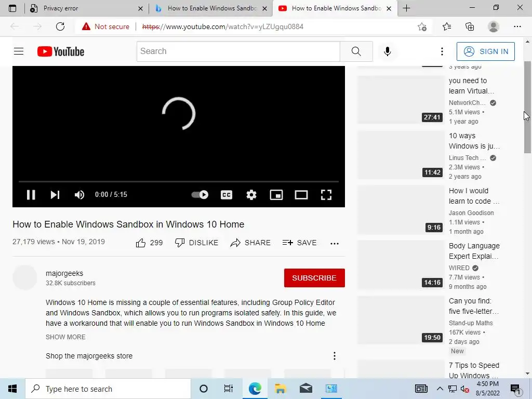Viewport: 532px width, 399px height.
Task: Focus the YouTube search field
Action: 238,51
